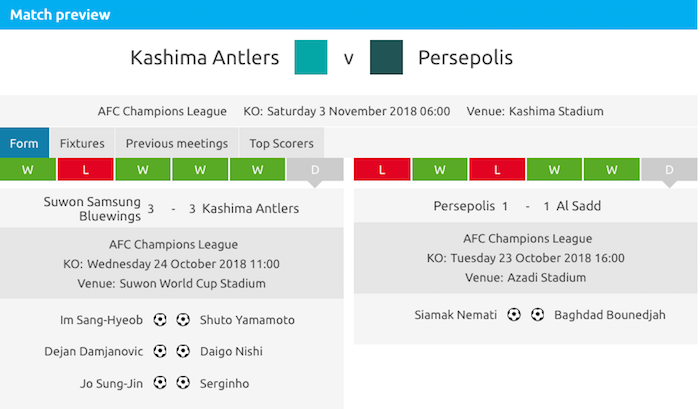Click soccer ball icon beside Shuto Yamamoto

tap(183, 320)
